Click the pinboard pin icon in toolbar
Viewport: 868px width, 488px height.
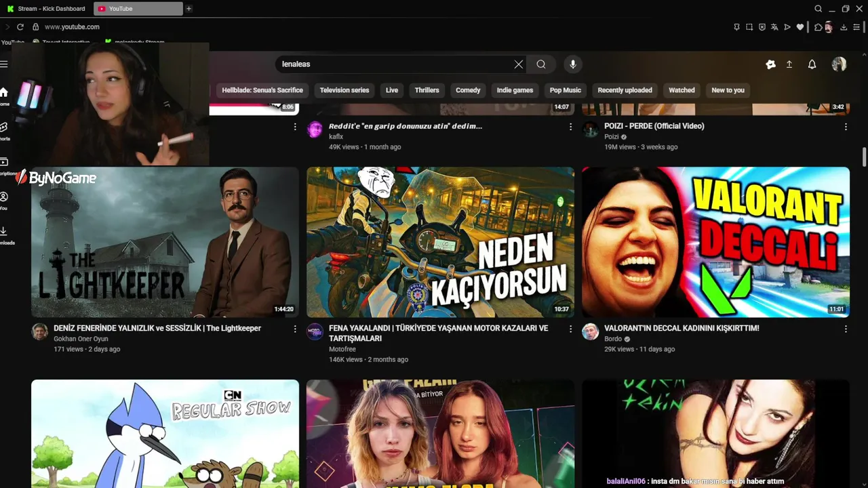736,27
